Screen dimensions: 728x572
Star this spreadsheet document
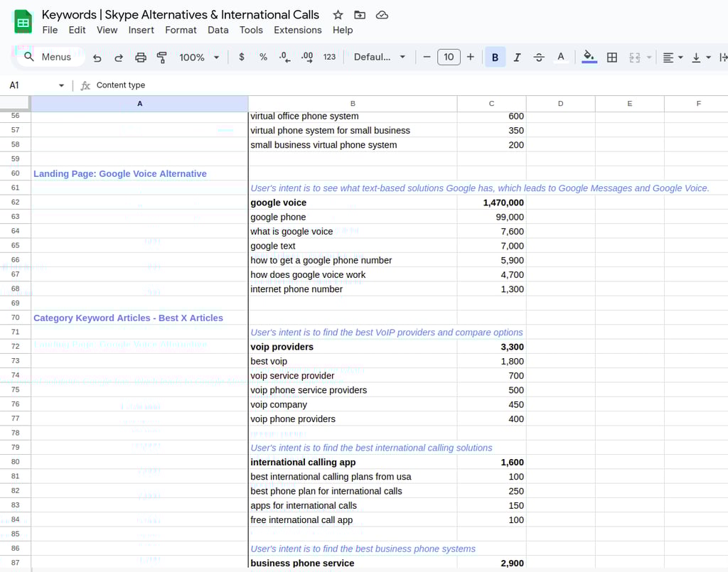(338, 15)
